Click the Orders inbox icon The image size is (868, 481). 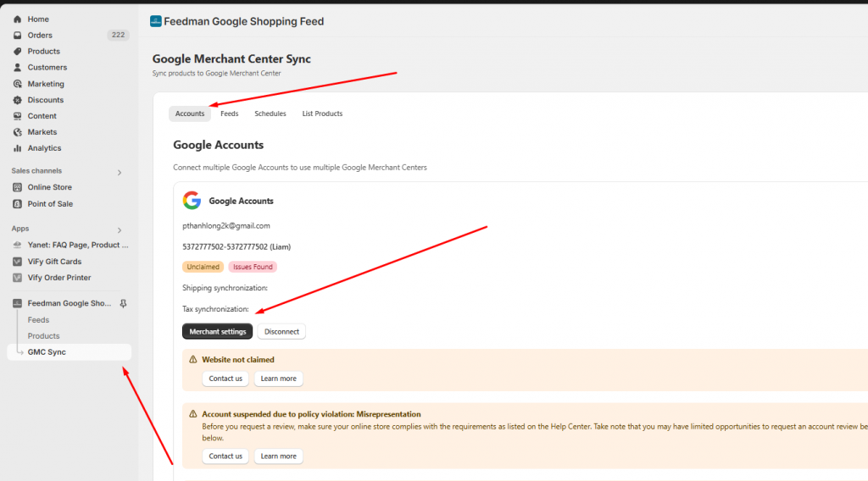(x=17, y=36)
